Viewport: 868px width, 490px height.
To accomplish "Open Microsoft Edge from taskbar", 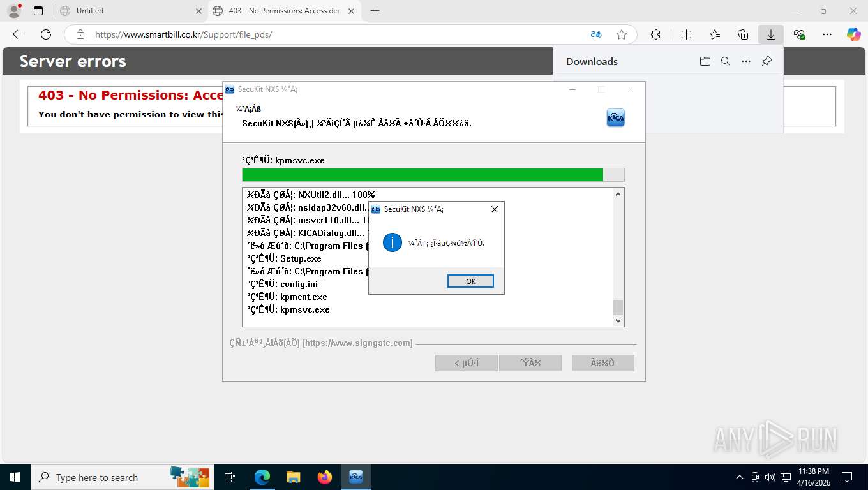I will 262,477.
